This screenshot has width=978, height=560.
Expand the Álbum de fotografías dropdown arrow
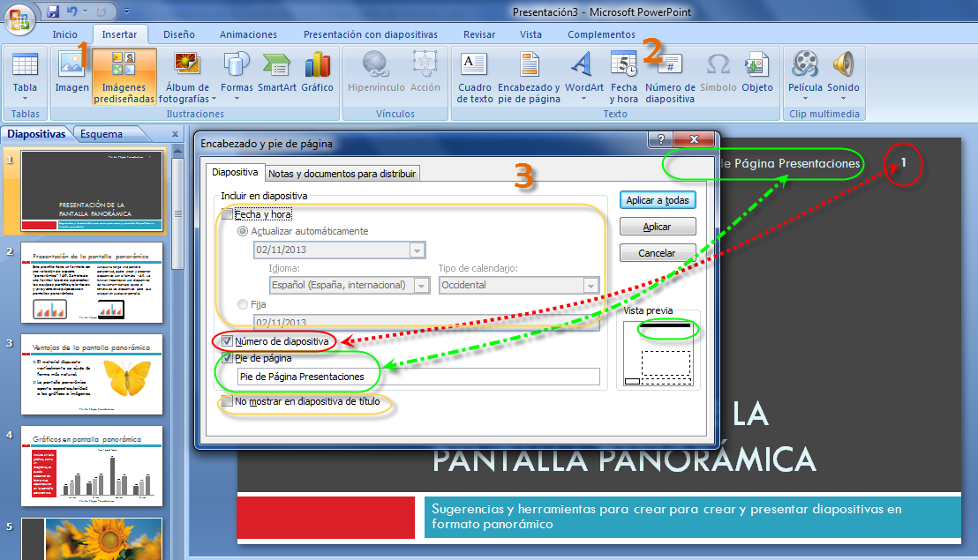click(214, 99)
